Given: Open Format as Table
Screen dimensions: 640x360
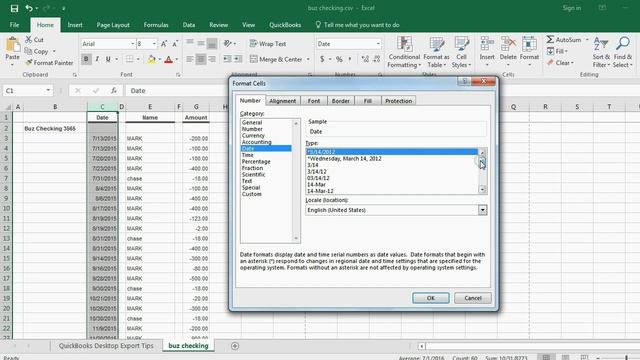Looking at the screenshot, I should [436, 52].
